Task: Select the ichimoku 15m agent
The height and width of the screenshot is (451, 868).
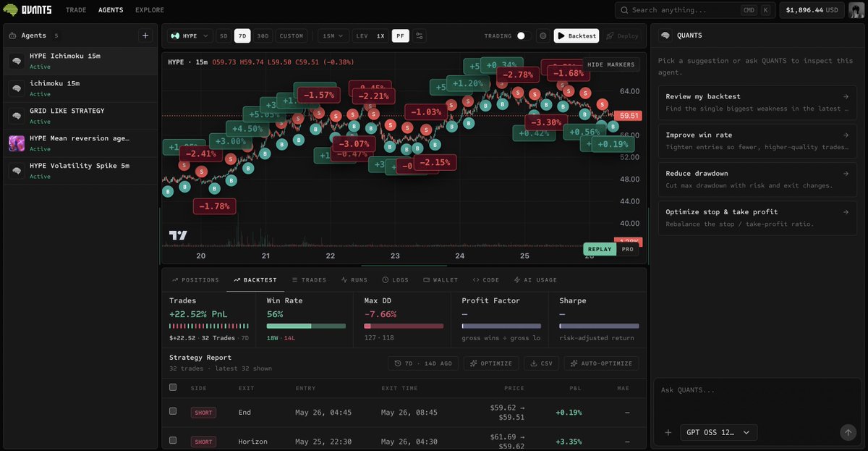Action: tap(80, 88)
